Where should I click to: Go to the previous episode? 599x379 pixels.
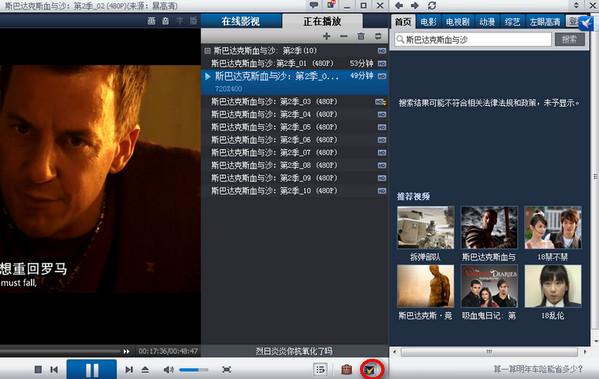(x=54, y=369)
